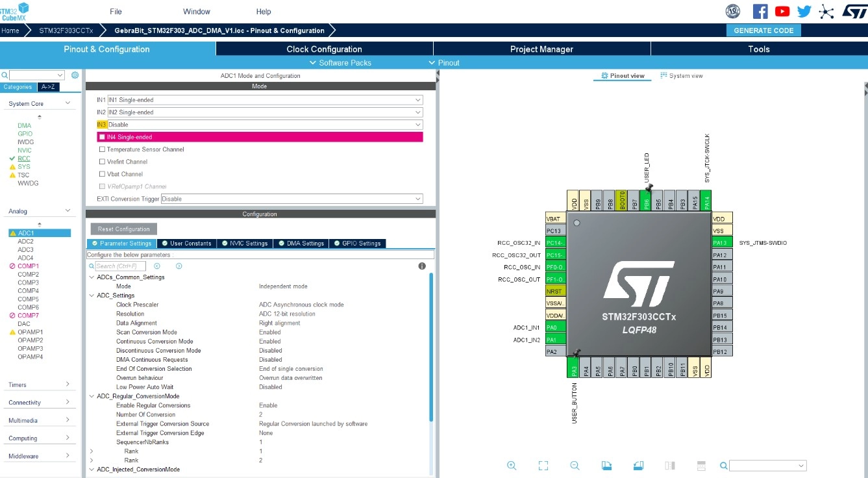Viewport: 868px width, 478px height.
Task: Zoom in on the pinout view
Action: (x=512, y=466)
